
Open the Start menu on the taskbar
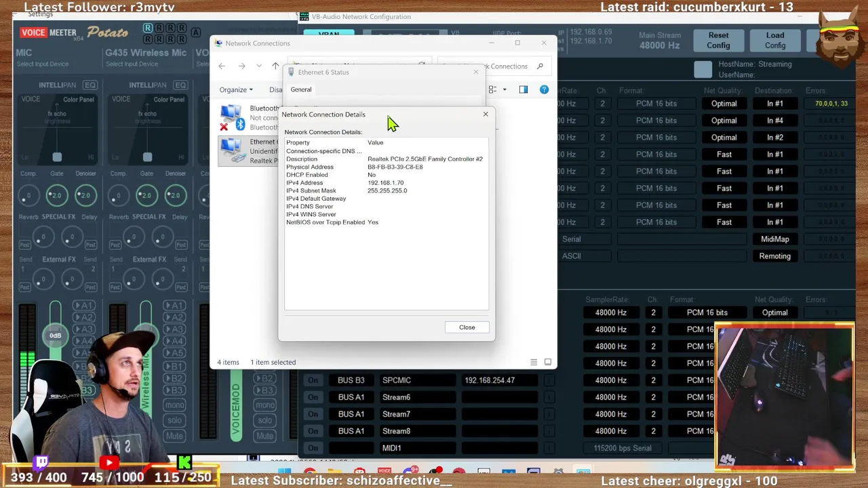[283, 472]
